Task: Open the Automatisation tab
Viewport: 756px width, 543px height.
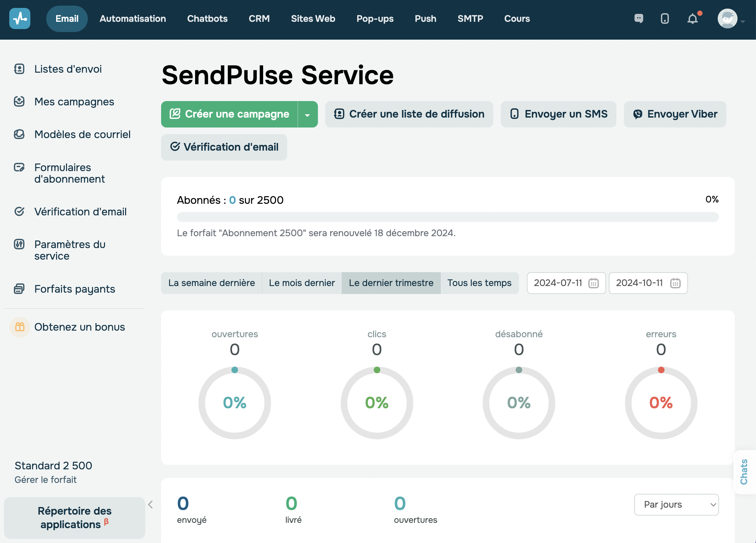Action: [x=133, y=19]
